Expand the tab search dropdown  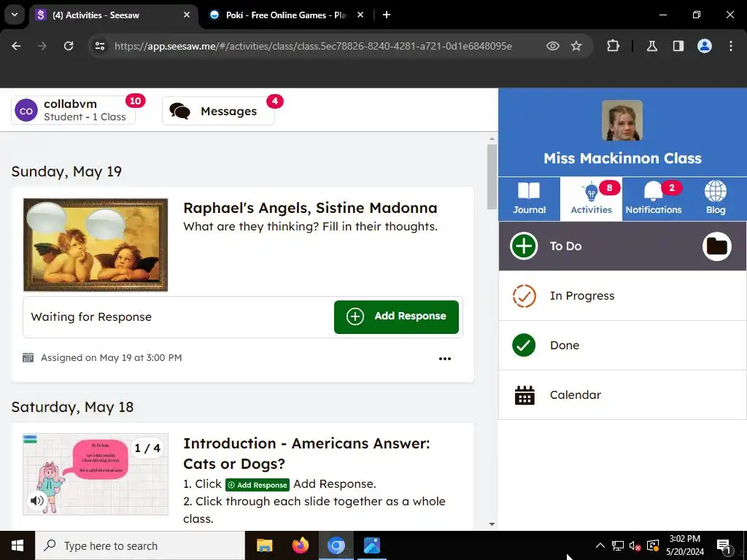pos(15,15)
